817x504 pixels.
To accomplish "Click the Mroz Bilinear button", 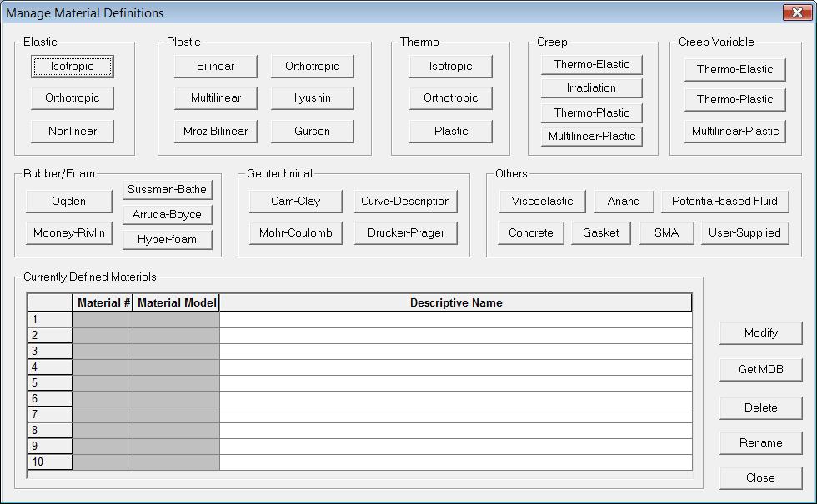I will [215, 132].
